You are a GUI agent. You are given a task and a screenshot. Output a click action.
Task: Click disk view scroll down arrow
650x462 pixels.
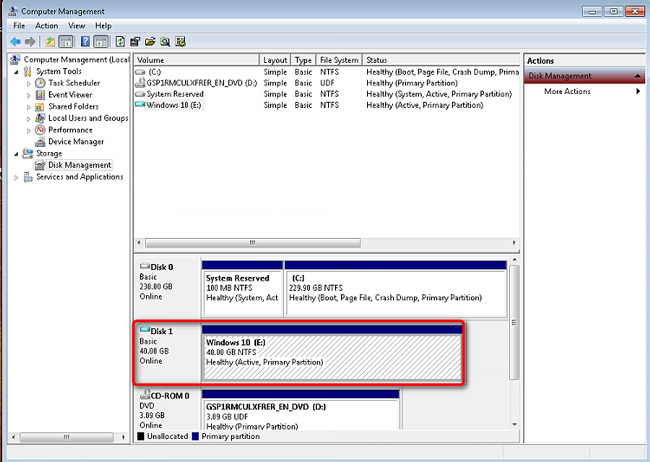[x=514, y=425]
